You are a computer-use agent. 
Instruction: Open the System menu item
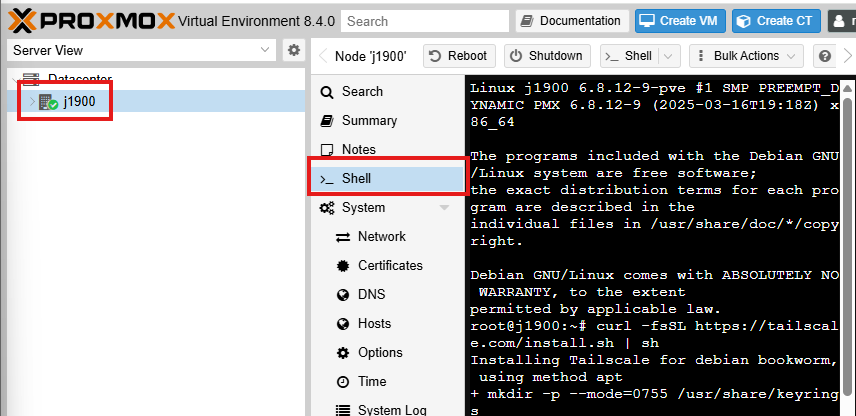click(388, 207)
